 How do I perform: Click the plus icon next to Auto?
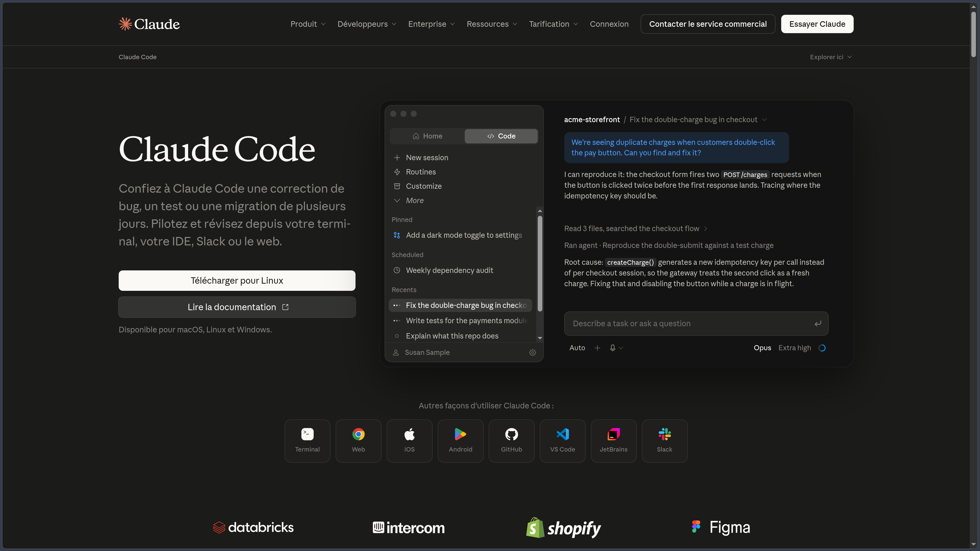pyautogui.click(x=597, y=348)
